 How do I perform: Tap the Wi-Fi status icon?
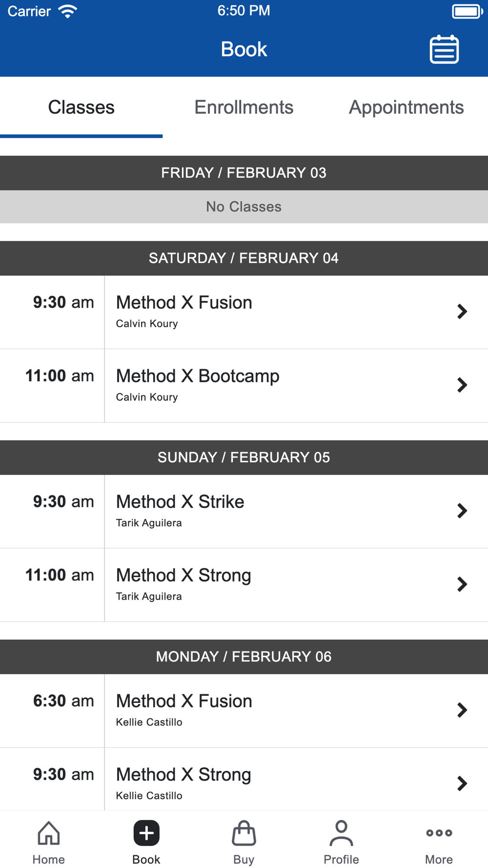point(67,11)
